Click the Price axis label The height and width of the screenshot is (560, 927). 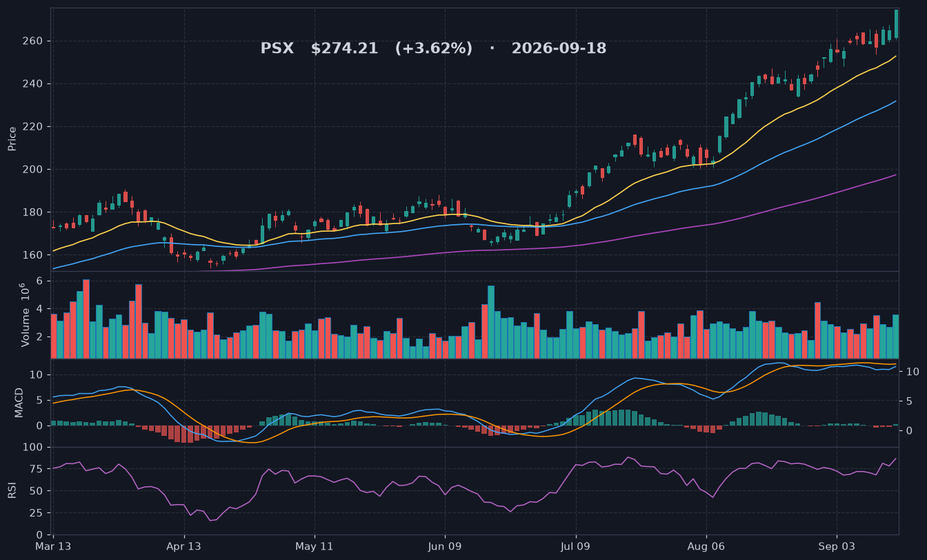point(12,139)
